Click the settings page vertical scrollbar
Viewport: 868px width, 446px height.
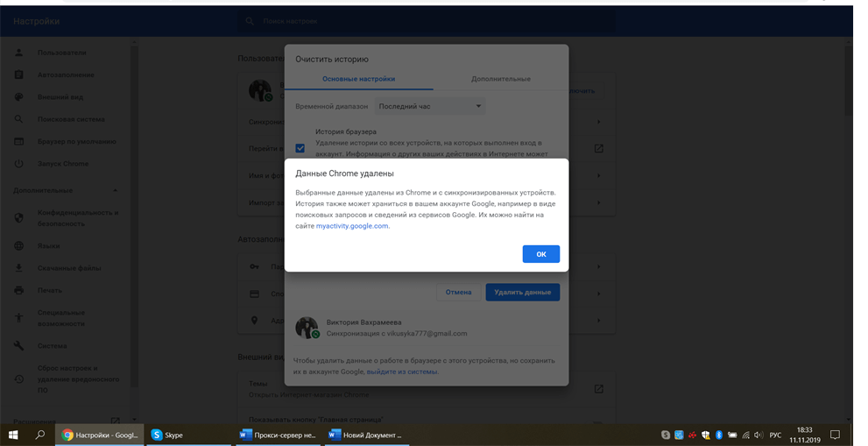pyautogui.click(x=850, y=81)
